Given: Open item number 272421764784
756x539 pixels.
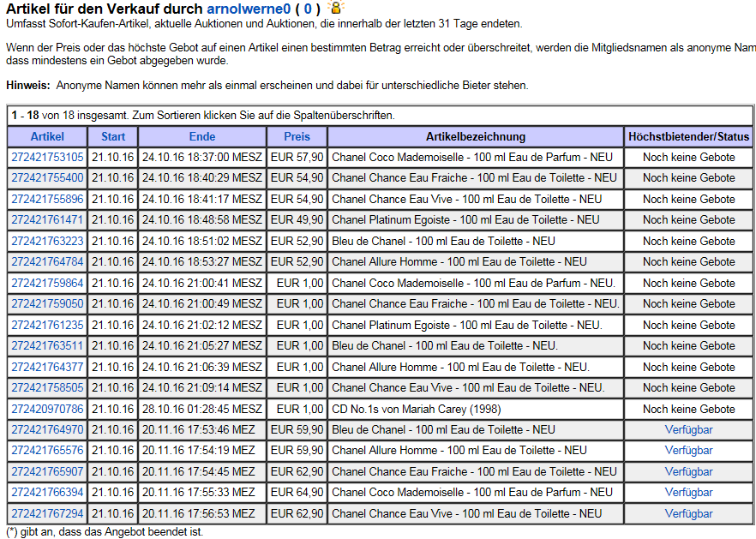Looking at the screenshot, I should click(x=47, y=261).
